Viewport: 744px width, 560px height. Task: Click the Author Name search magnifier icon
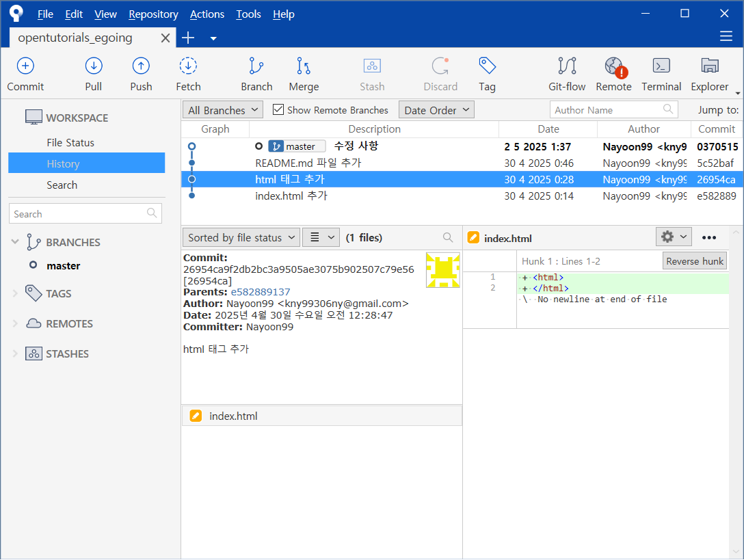[x=667, y=109]
